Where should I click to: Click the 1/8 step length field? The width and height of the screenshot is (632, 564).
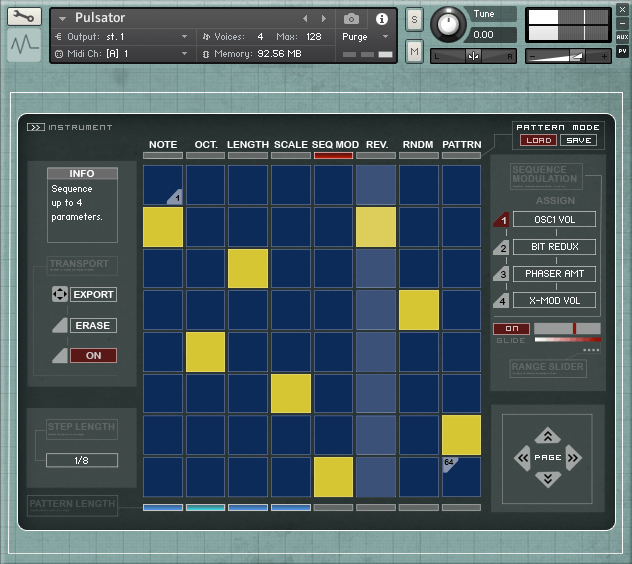tap(81, 460)
